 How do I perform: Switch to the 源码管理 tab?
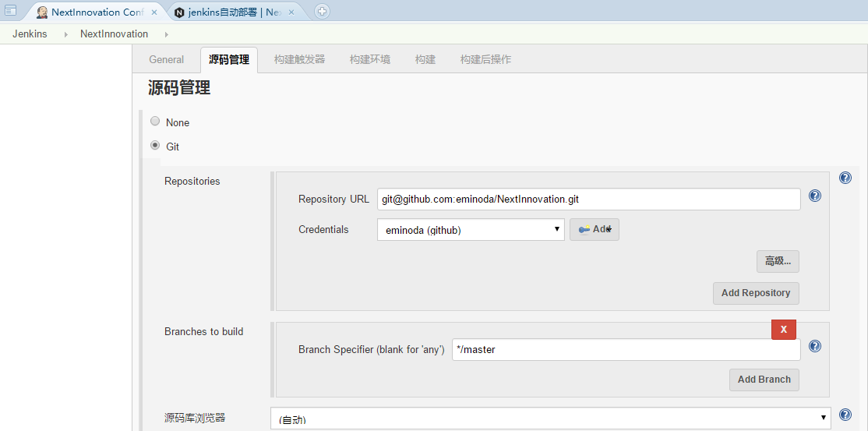coord(229,60)
